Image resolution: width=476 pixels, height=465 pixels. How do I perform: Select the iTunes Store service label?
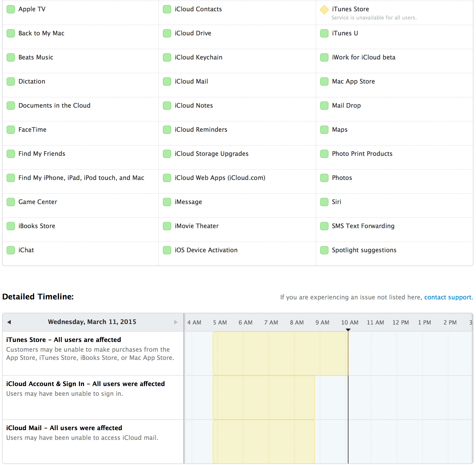[x=350, y=9]
